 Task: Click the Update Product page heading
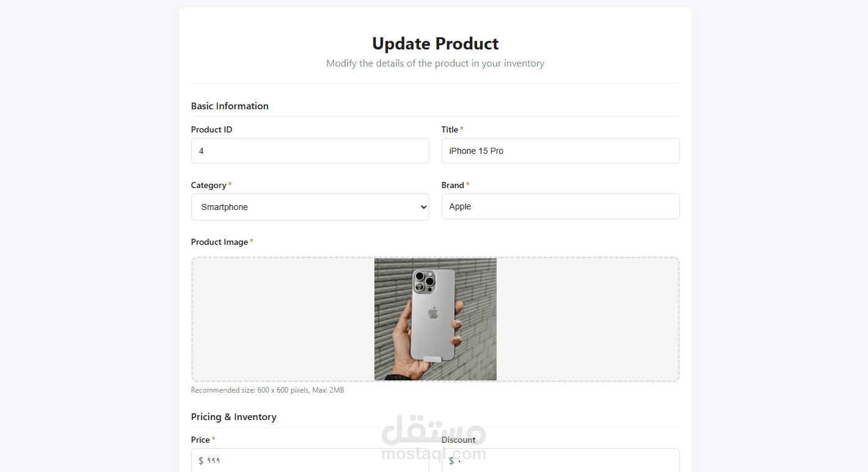click(x=436, y=43)
